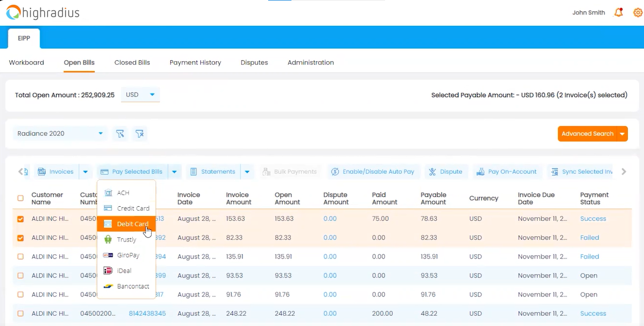Click the HighRadius logo
This screenshot has width=644, height=326.
[x=43, y=13]
